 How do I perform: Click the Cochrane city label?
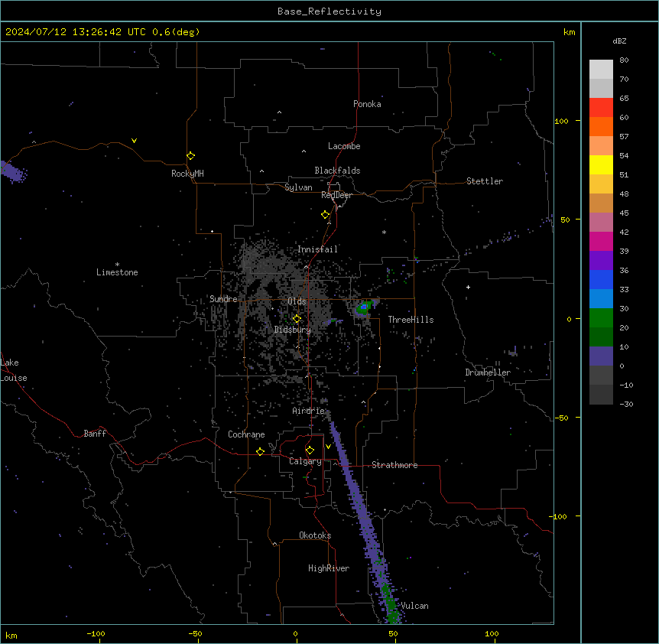coord(246,434)
